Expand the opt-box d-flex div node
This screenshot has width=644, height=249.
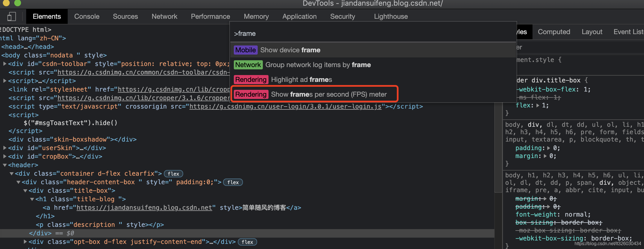click(x=25, y=242)
